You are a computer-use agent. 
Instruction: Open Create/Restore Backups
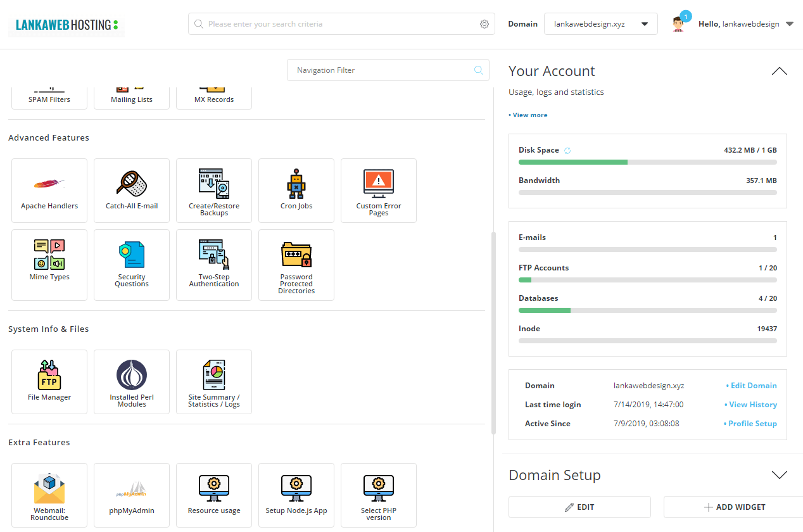(214, 190)
